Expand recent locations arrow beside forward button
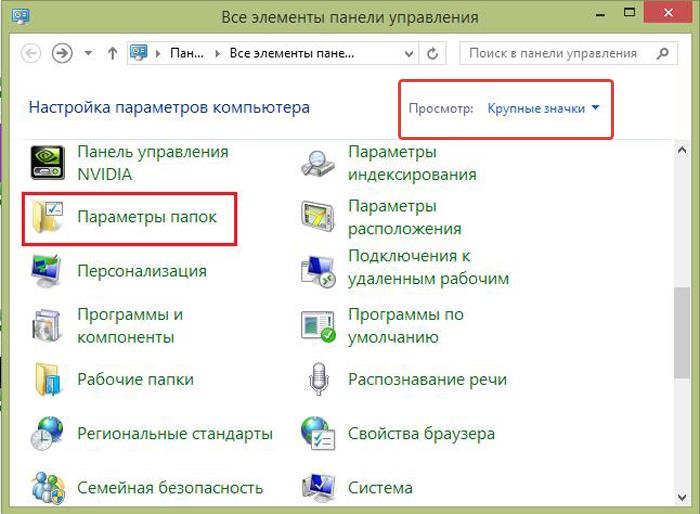Image resolution: width=700 pixels, height=514 pixels. [88, 53]
